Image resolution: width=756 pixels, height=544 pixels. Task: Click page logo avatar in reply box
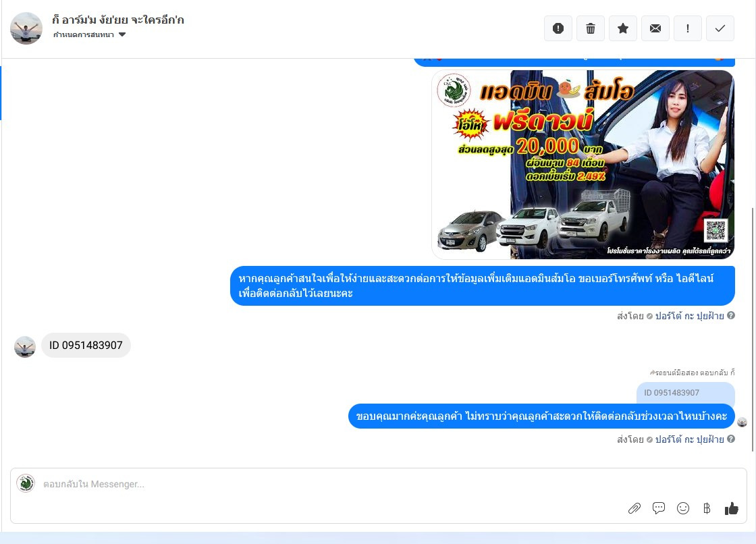coord(26,483)
